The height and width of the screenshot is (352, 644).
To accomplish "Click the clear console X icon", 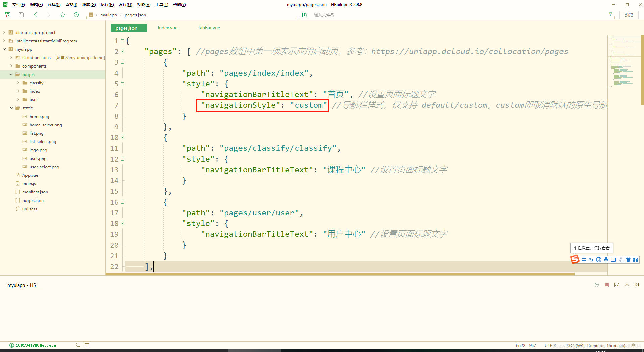I will point(637,285).
